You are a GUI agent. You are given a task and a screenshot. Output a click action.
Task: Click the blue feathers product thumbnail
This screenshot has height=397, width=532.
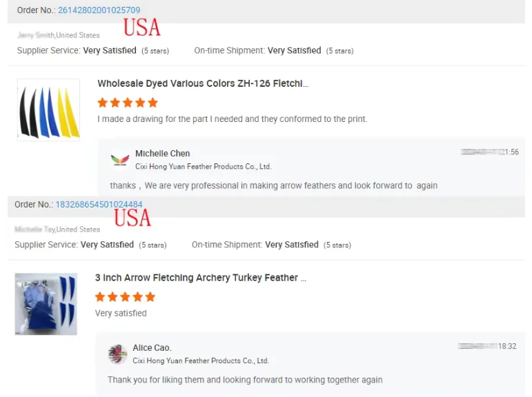46,304
